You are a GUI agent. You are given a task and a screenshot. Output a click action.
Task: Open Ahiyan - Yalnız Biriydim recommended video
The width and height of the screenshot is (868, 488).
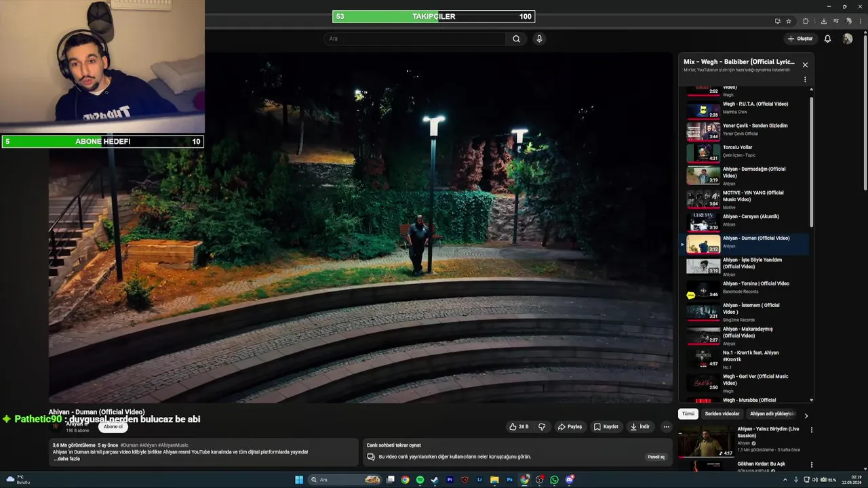739,441
